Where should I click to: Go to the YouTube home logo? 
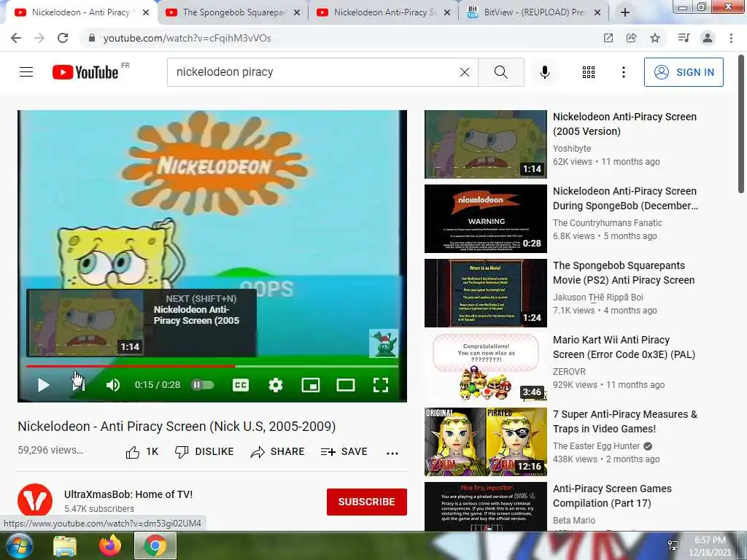click(x=86, y=72)
